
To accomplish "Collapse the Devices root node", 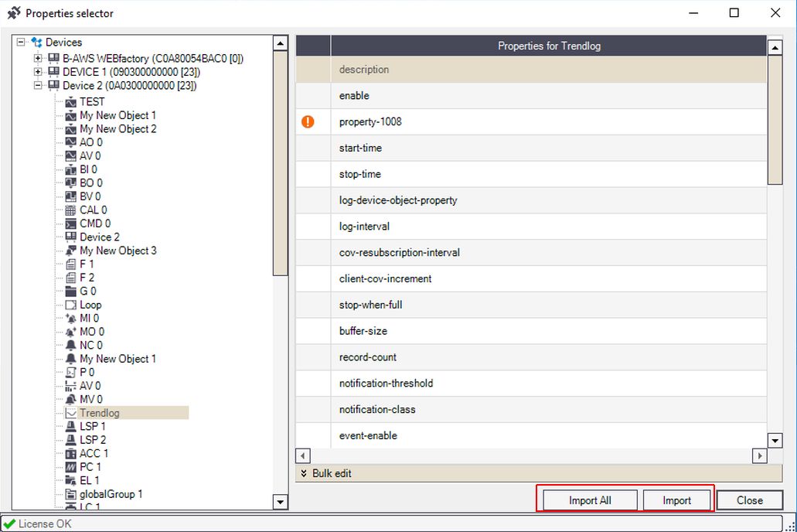I will click(21, 43).
